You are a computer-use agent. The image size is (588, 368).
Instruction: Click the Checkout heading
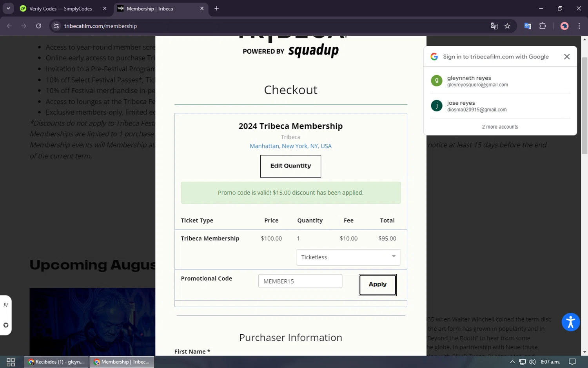click(x=290, y=90)
